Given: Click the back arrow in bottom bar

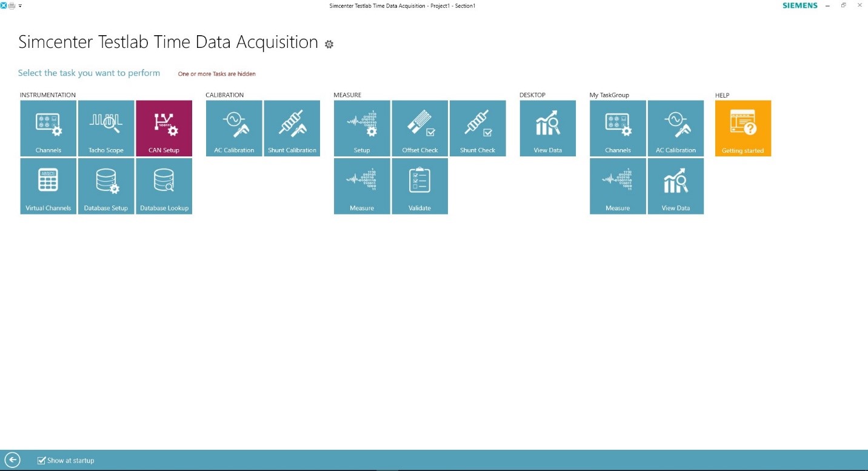Looking at the screenshot, I should 12,460.
